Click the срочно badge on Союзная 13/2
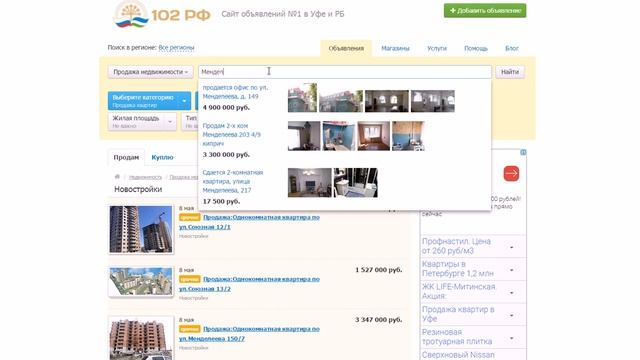Viewport: 640px width, 360px height. coord(190,280)
